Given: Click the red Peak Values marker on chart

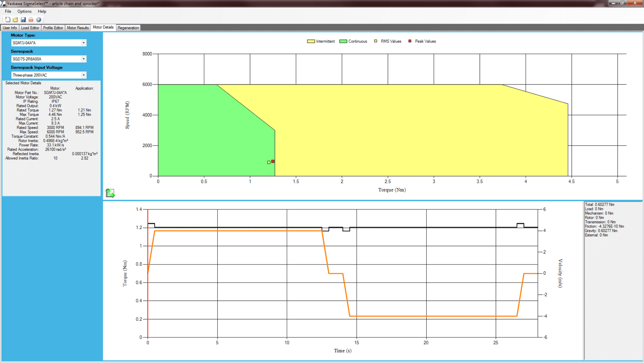Looking at the screenshot, I should [273, 162].
